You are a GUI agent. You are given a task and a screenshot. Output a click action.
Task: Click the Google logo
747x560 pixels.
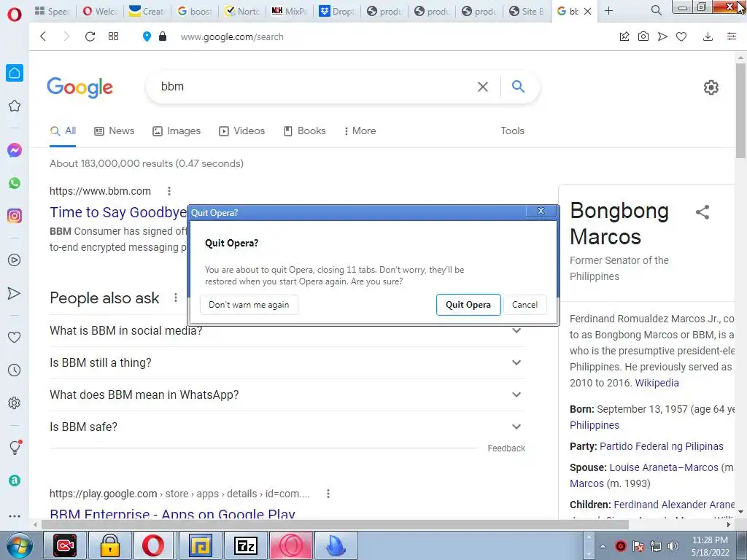[x=80, y=87]
